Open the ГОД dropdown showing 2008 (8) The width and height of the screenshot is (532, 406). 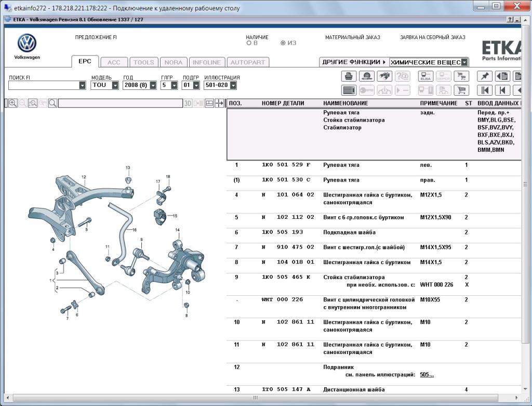coord(153,85)
